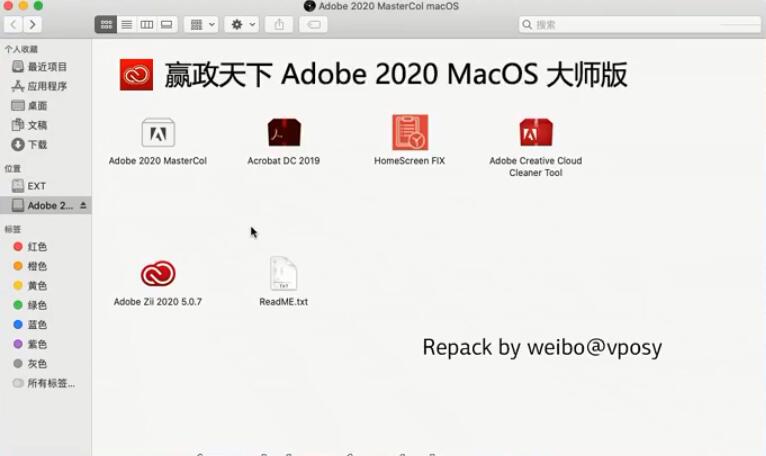Click the Creative Cloud logo in banner
The image size is (766, 456).
(136, 75)
